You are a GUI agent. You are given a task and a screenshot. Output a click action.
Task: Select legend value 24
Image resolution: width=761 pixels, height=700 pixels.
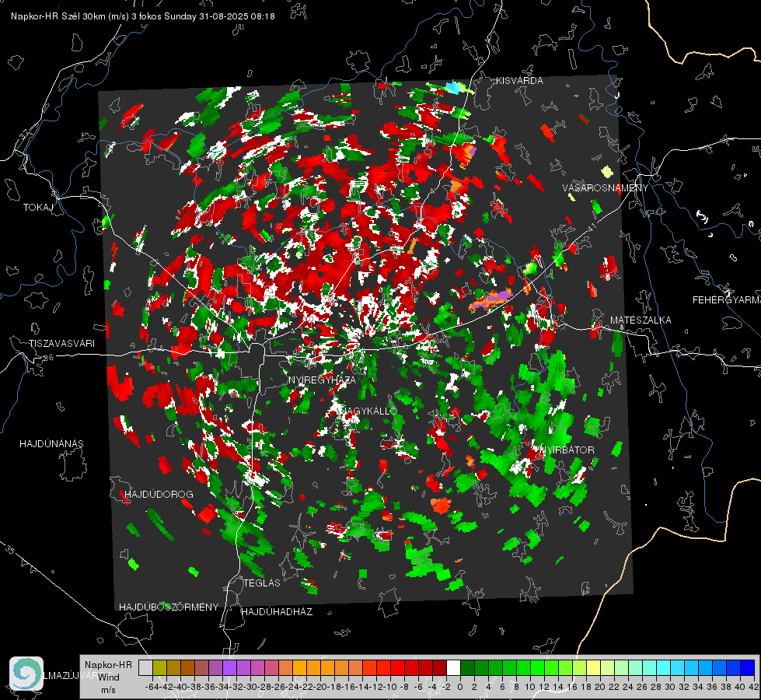(628, 687)
